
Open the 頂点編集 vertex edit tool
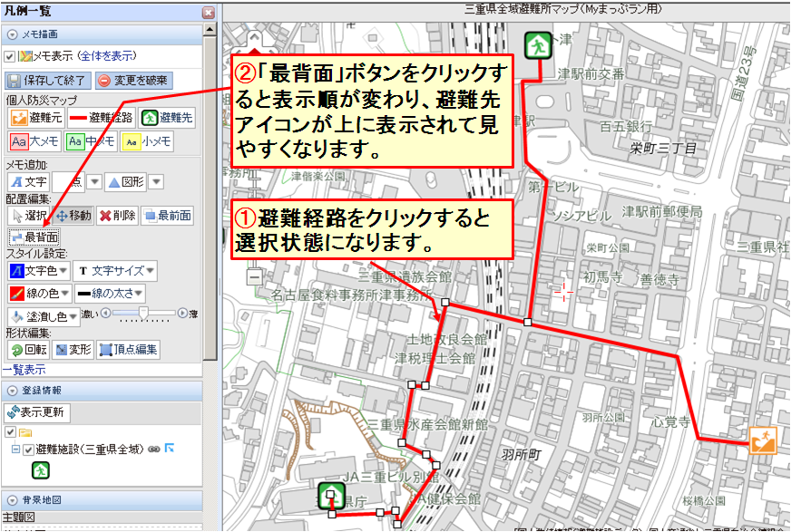click(x=129, y=350)
